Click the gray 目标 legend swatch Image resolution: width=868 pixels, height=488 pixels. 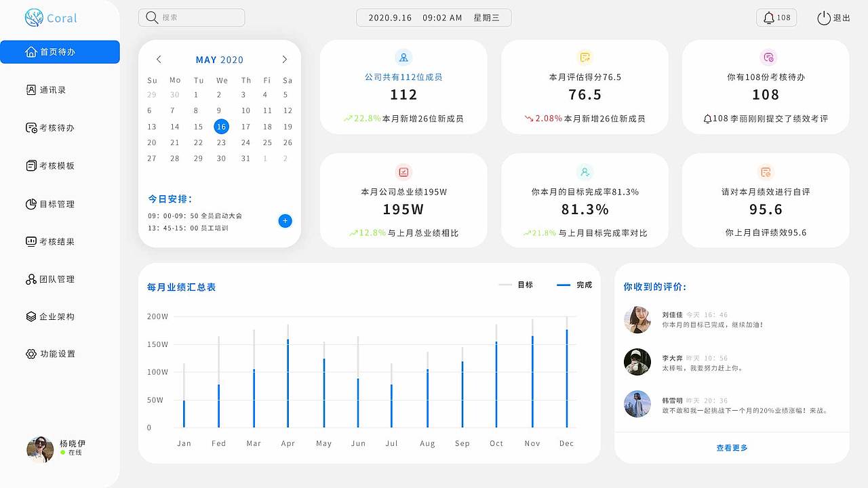[x=505, y=285]
